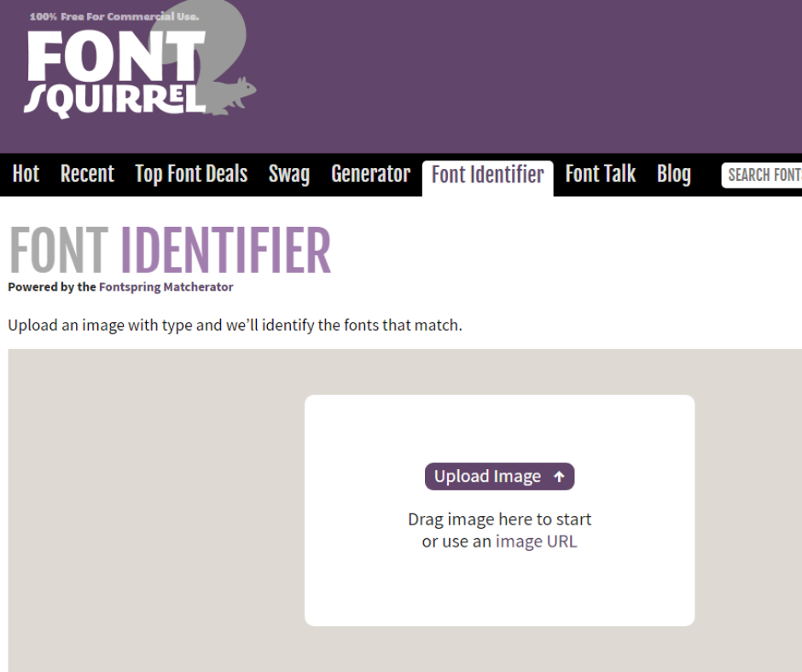Open the Hot fonts menu item

click(26, 174)
